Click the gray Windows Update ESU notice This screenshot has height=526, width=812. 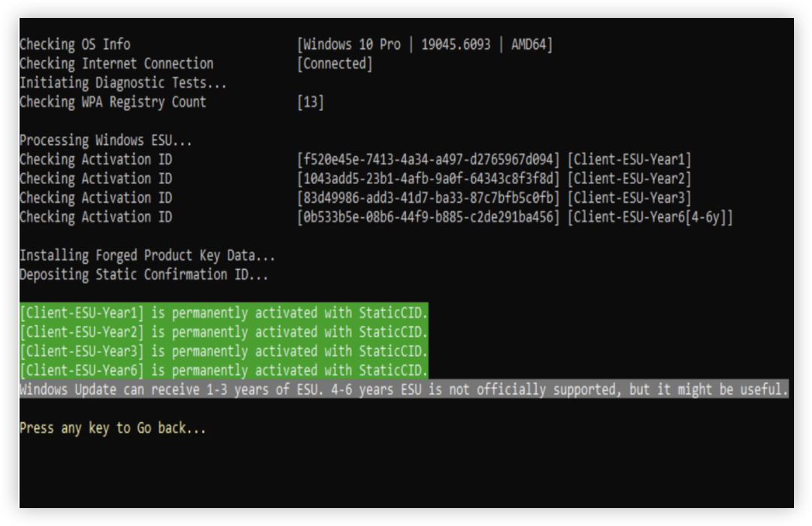click(404, 389)
